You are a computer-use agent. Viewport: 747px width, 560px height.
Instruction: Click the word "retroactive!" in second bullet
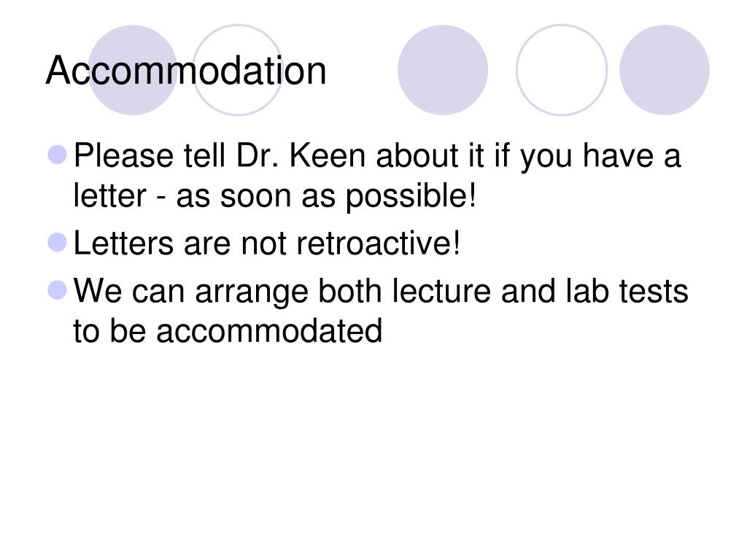[x=379, y=243]
